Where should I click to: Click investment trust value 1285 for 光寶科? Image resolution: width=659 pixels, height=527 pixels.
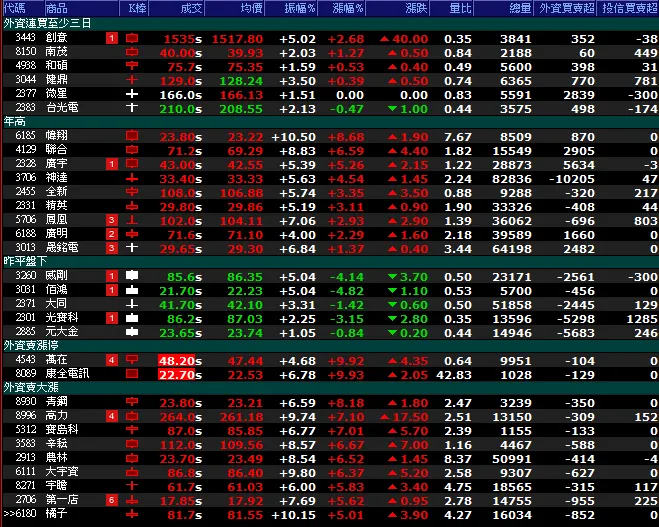[x=642, y=319]
